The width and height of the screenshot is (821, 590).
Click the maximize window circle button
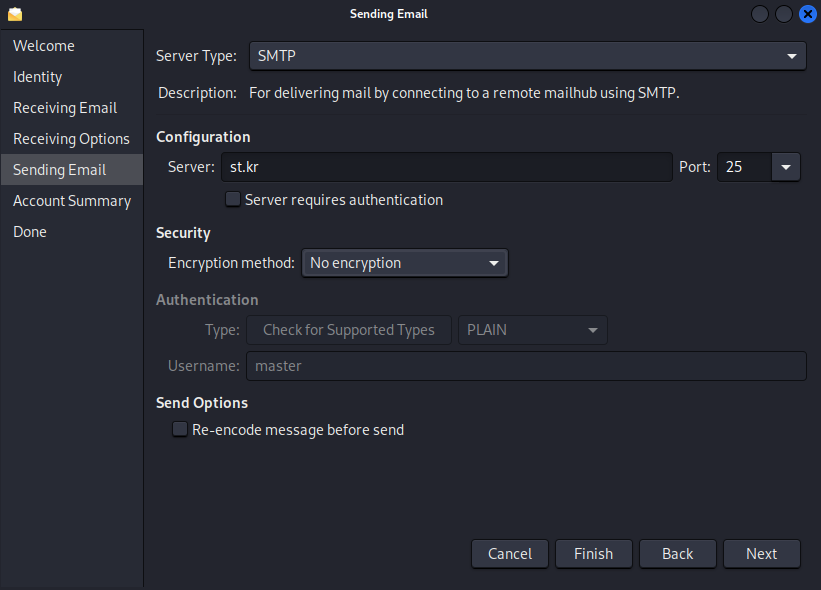pos(784,14)
